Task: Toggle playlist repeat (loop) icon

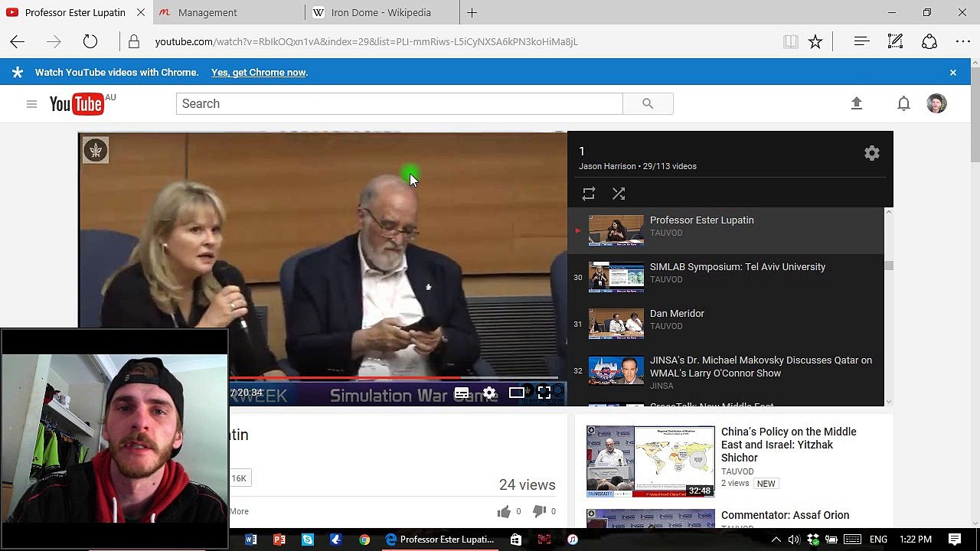Action: coord(589,194)
